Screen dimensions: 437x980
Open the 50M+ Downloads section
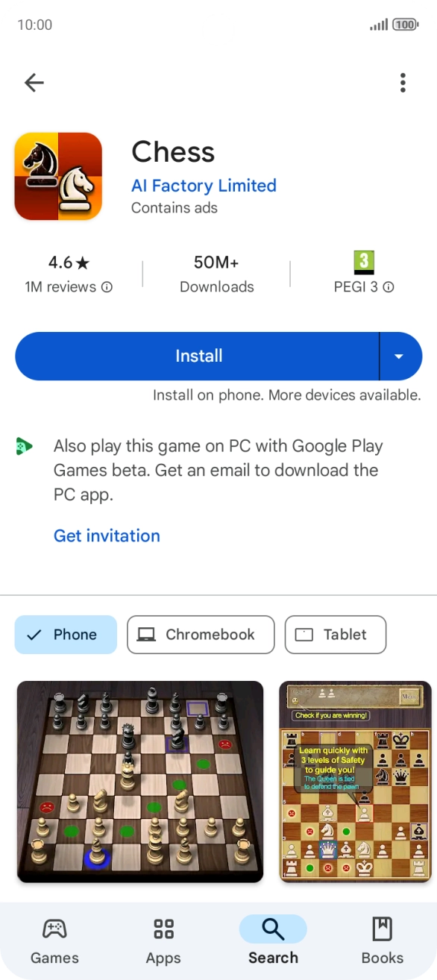[x=216, y=272]
